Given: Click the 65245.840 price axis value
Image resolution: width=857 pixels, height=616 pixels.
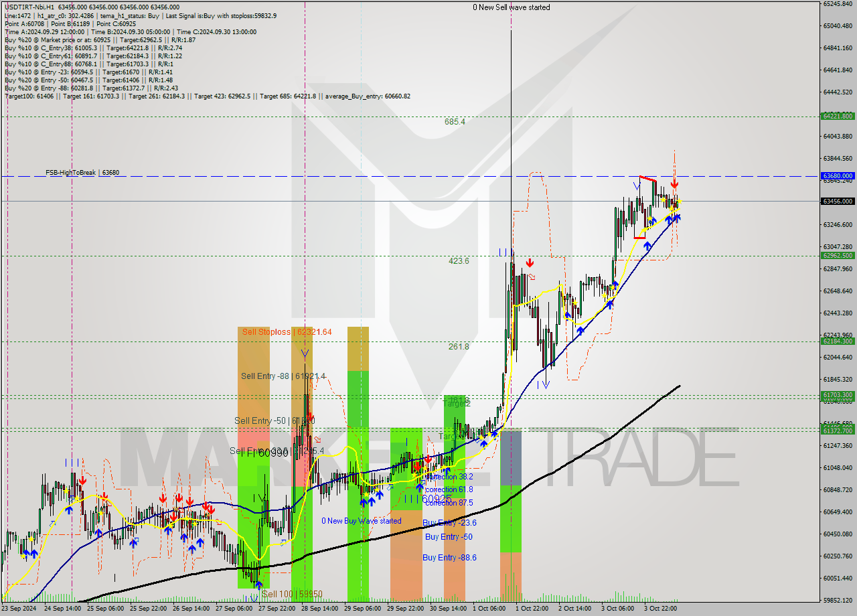Looking at the screenshot, I should [838, 4].
